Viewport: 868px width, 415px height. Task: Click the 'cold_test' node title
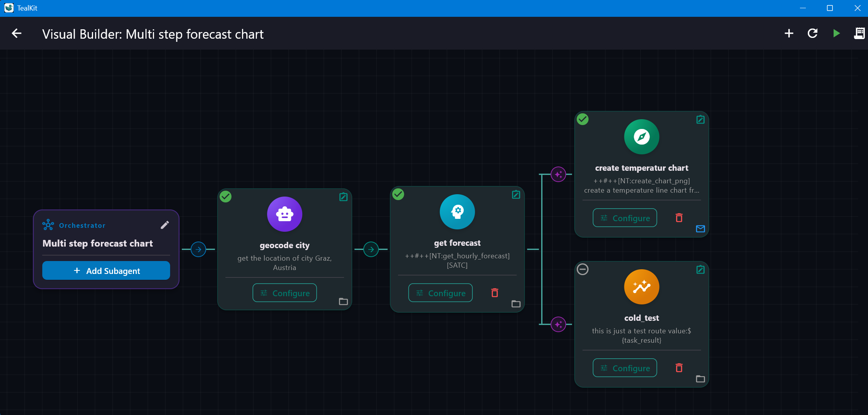(642, 318)
